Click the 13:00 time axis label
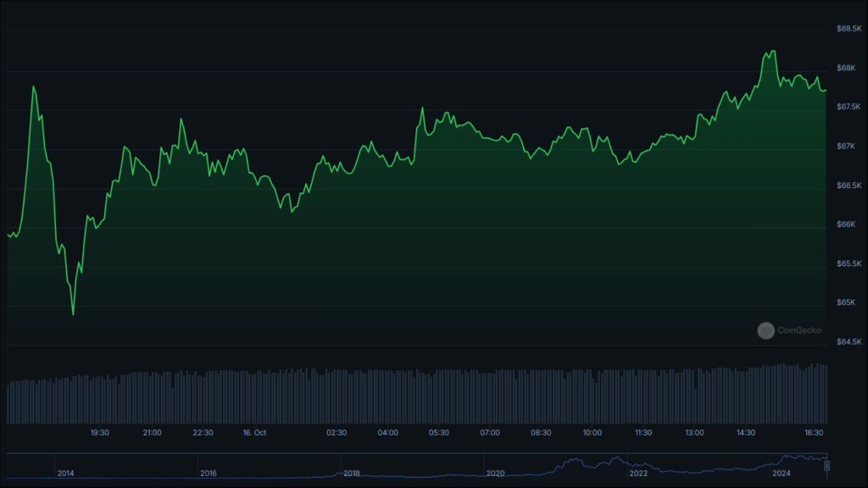 pos(694,433)
